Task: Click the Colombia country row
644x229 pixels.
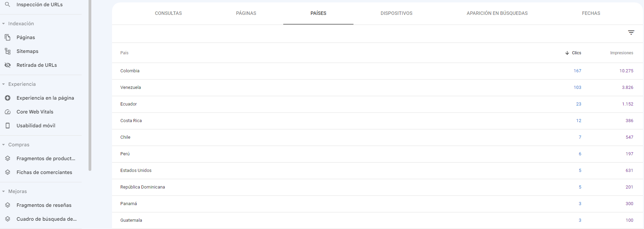Action: 377,71
